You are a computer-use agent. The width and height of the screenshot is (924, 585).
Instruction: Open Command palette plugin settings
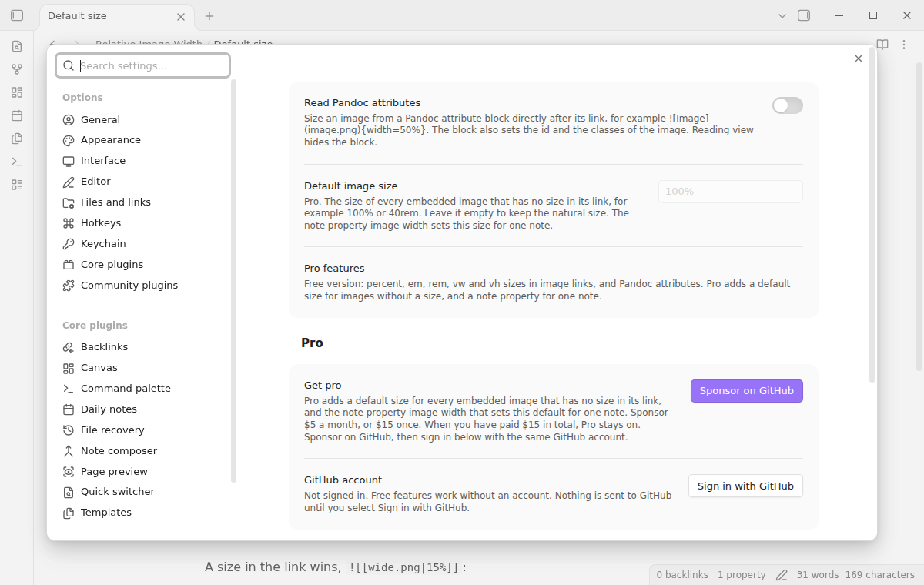[142, 389]
